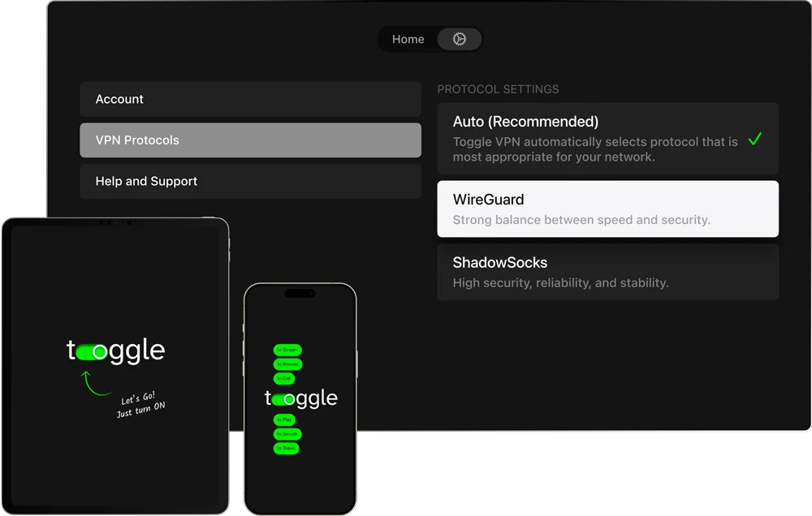Tap the 'to Browse' pill on phone
Viewport: 812px width, 516px height.
click(287, 364)
